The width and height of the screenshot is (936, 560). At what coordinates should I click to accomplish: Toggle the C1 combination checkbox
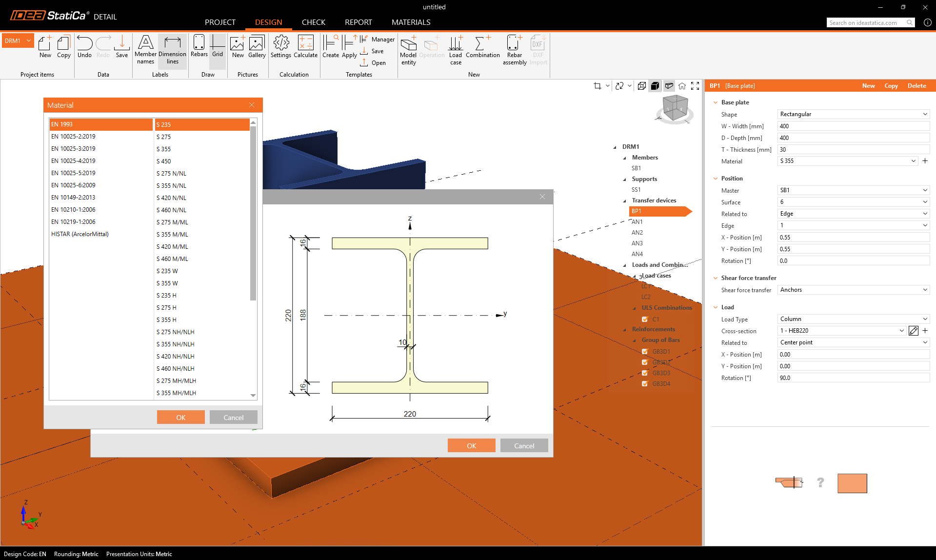pyautogui.click(x=645, y=320)
